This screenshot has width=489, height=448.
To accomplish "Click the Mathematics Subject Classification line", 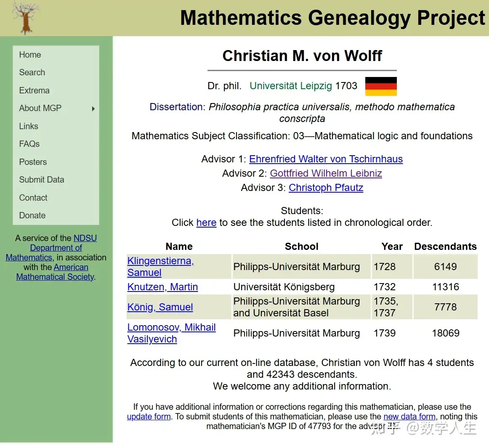I will coord(302,136).
